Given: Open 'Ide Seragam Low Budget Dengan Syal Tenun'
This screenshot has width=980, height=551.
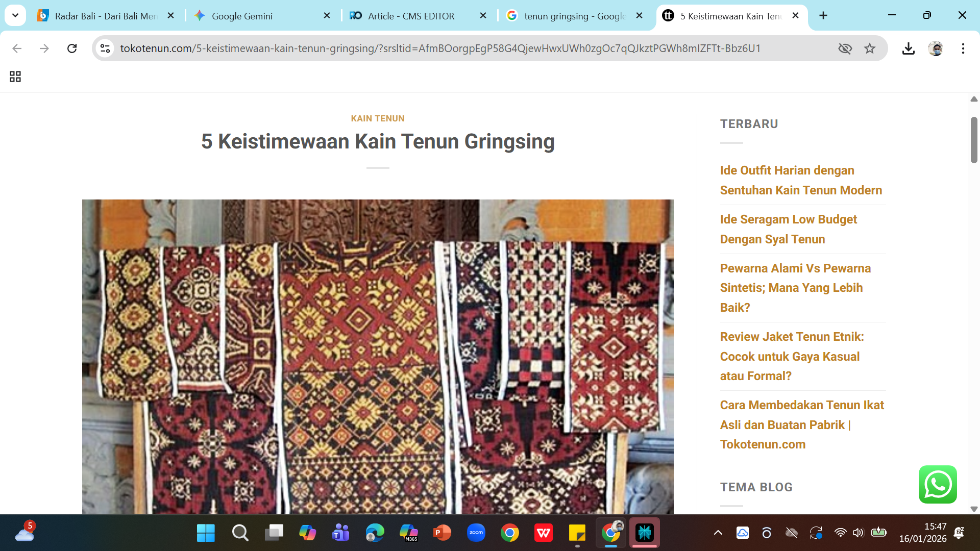Looking at the screenshot, I should (788, 229).
